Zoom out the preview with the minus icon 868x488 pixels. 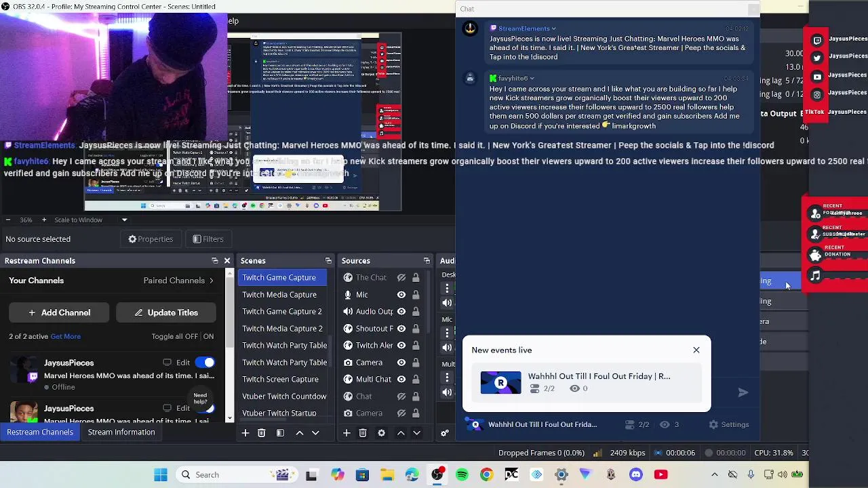click(7, 220)
